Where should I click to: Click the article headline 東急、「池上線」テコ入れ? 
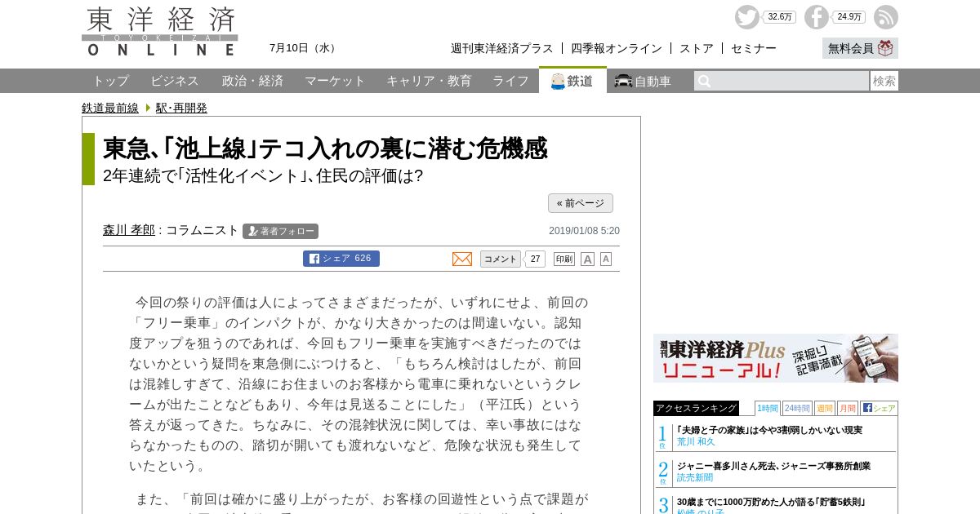[x=325, y=148]
